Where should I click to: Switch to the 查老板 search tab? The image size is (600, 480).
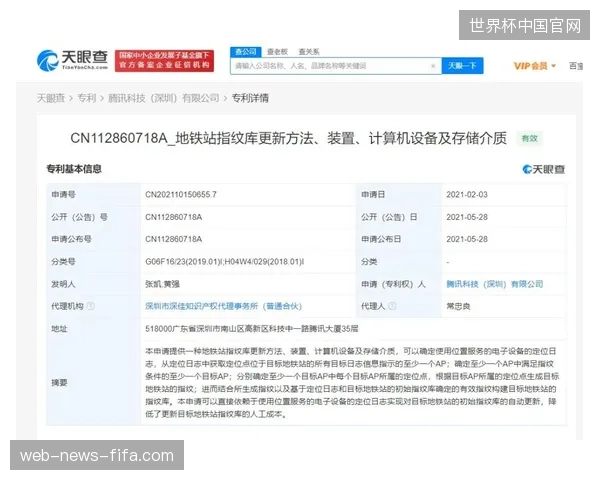[277, 52]
